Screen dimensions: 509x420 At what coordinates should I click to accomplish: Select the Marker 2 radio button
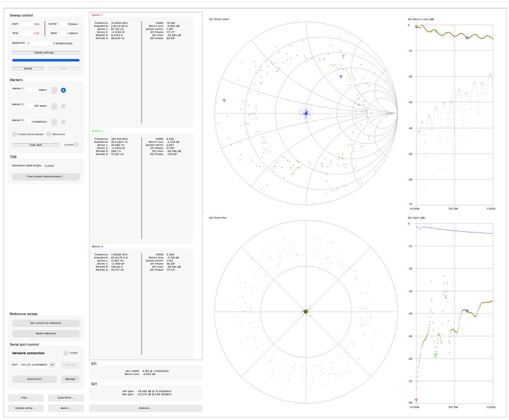[63, 106]
